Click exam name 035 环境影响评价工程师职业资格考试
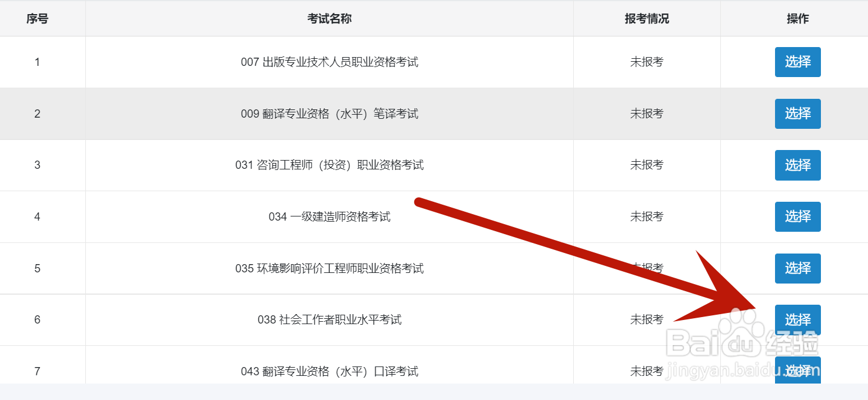The width and height of the screenshot is (868, 400). (x=329, y=268)
